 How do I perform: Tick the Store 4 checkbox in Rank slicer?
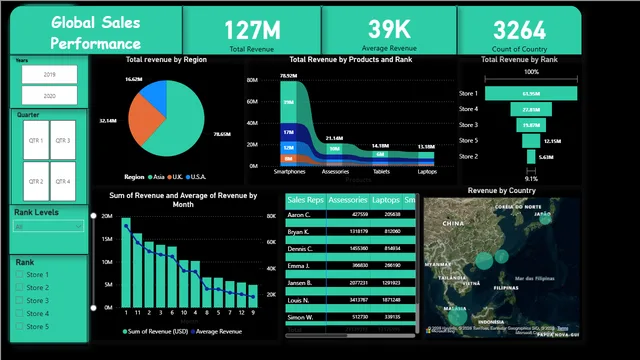[x=19, y=313]
